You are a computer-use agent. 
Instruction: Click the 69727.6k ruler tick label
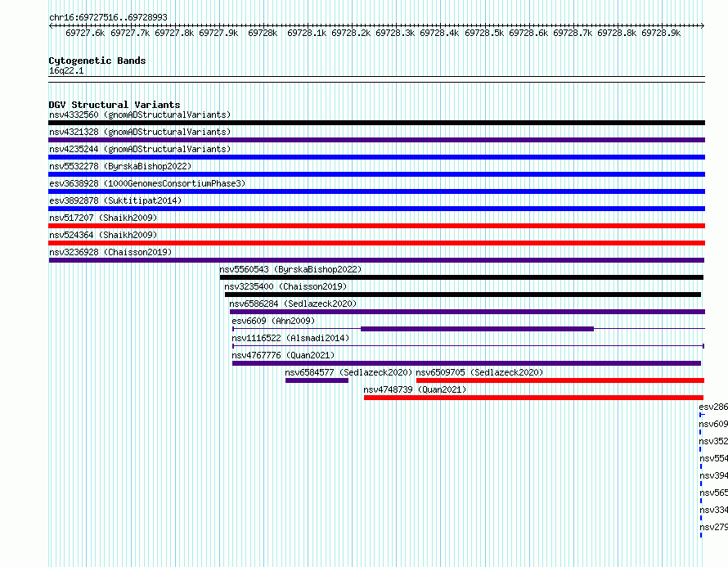pos(85,33)
